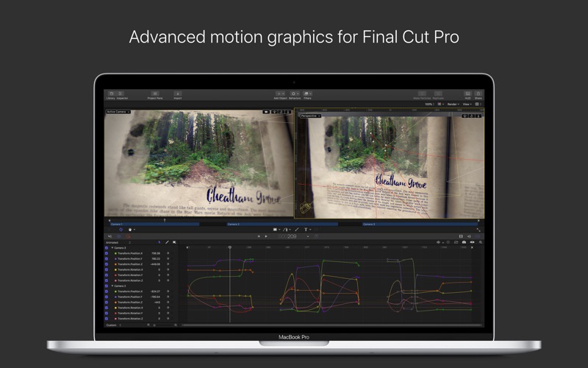Open keyframe menu for Camera 3 Transform.Position.Z

point(168,264)
